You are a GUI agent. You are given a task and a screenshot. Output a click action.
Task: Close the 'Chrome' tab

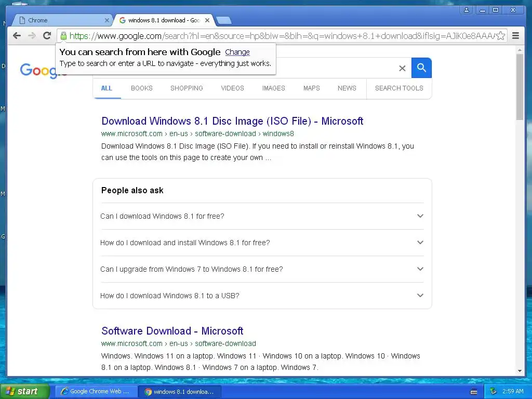point(107,20)
